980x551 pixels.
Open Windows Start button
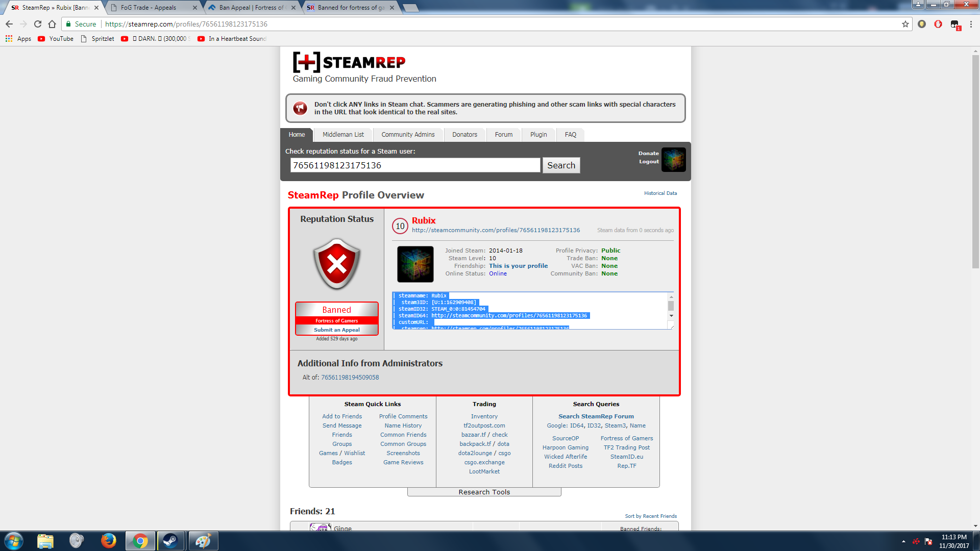click(x=13, y=541)
